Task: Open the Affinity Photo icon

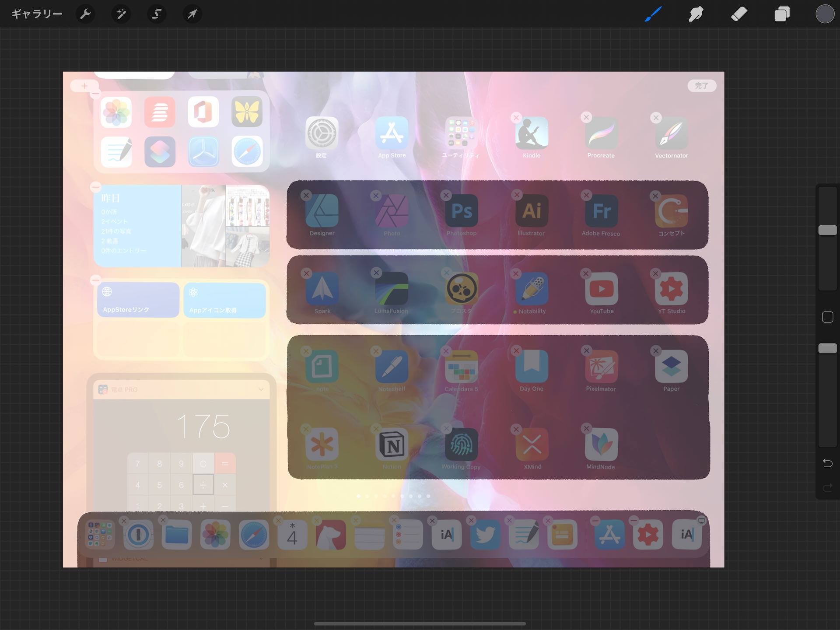Action: (x=392, y=211)
